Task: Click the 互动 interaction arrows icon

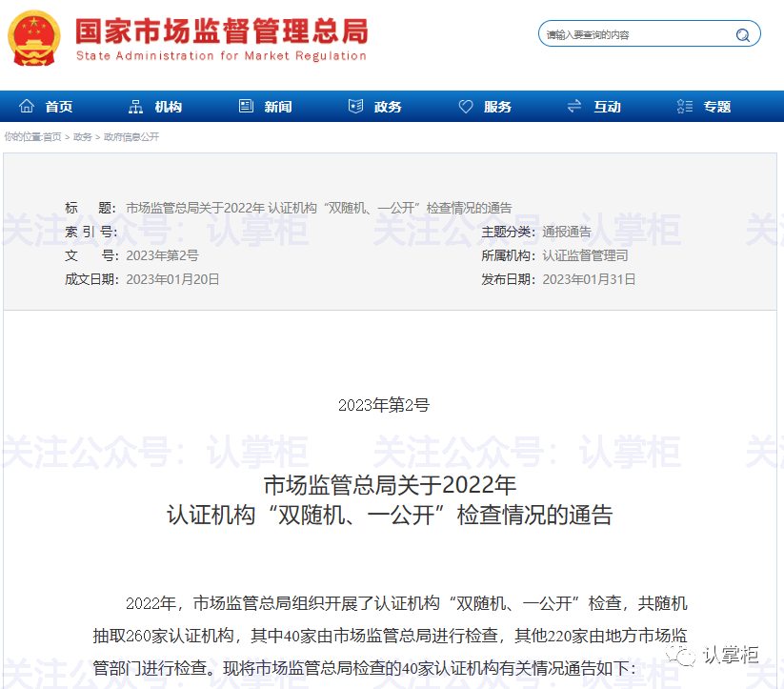Action: tap(573, 107)
